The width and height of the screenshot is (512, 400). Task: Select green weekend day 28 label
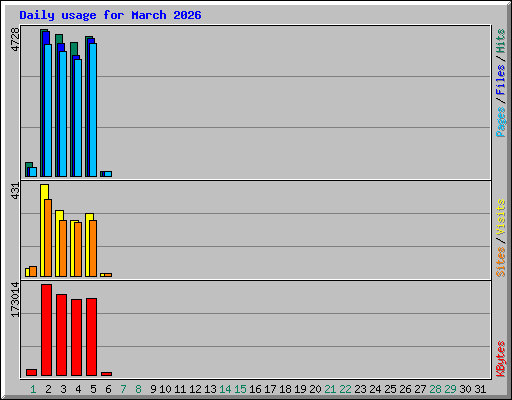(x=435, y=389)
